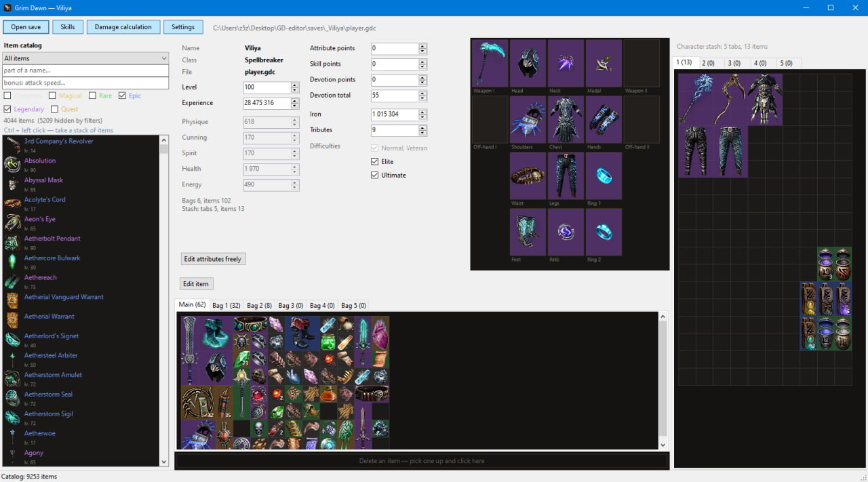868x482 pixels.
Task: Disable the Ultimate difficulty checkbox
Action: (375, 175)
